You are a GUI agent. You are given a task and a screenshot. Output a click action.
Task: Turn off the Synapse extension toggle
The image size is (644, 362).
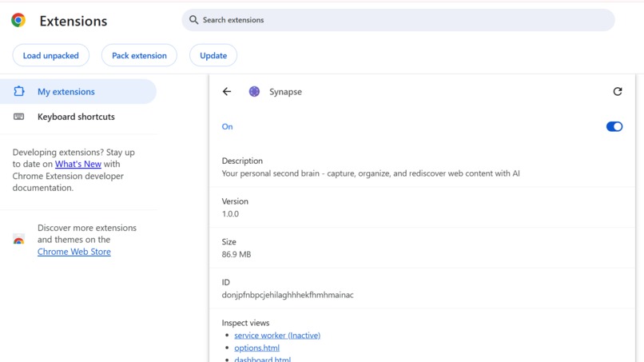pos(614,126)
